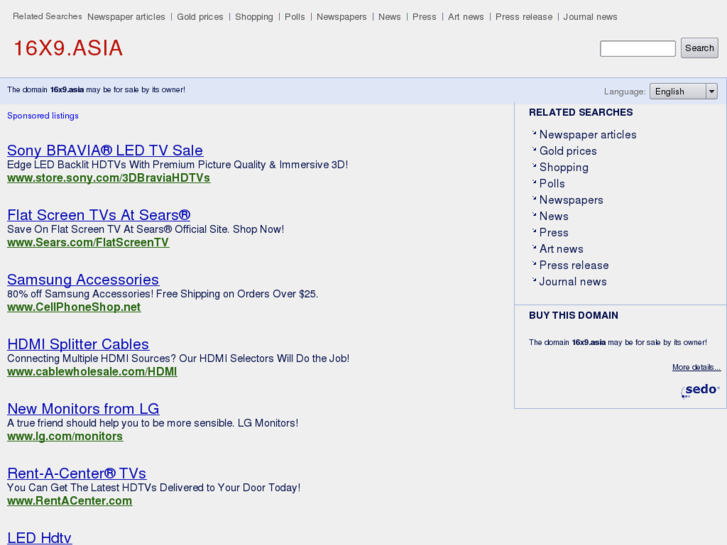Open Shopping in sidebar Related Searches

[564, 167]
